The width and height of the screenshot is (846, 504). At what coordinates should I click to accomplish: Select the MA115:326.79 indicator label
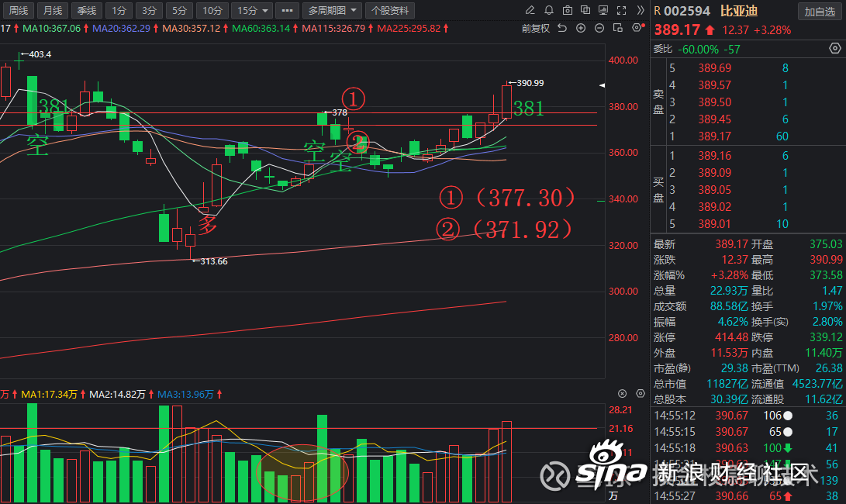coord(333,28)
